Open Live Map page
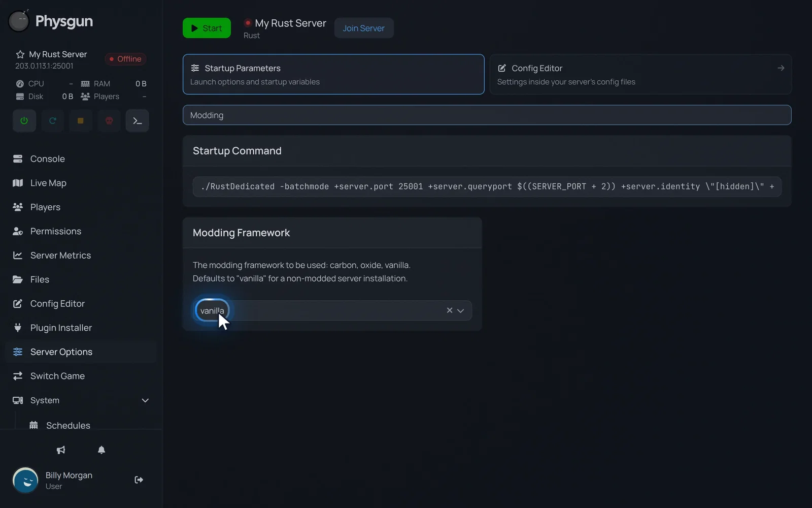The height and width of the screenshot is (508, 812). (81, 183)
